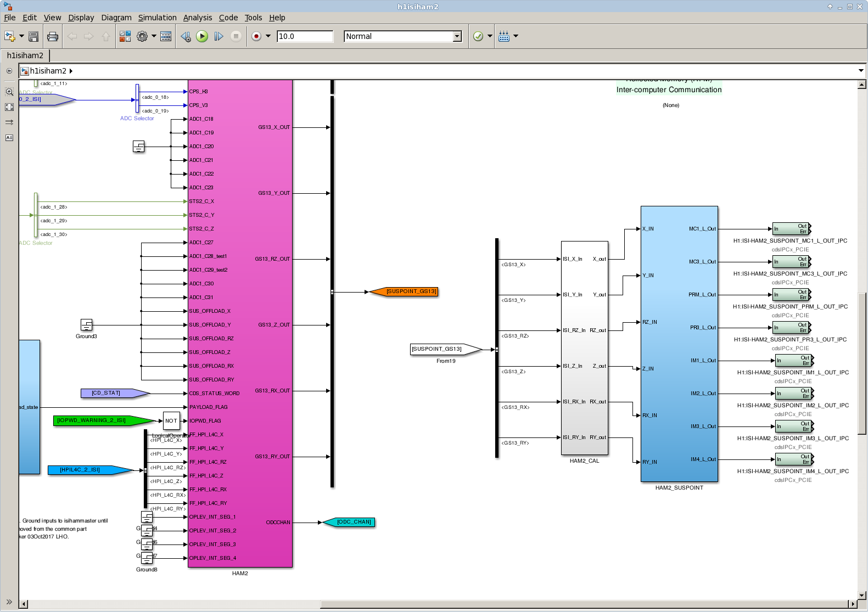Open the Simulation menu
Viewport: 868px width, 612px height.
tap(157, 18)
